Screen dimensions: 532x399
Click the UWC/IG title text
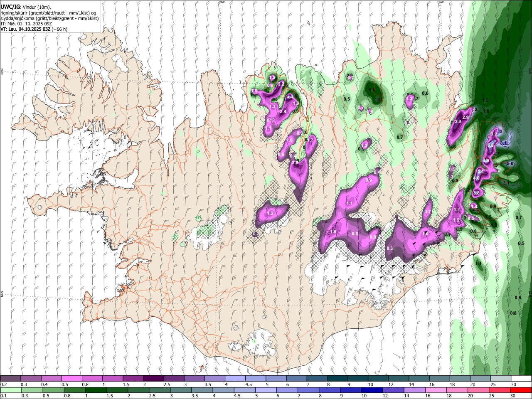[x=10, y=7]
